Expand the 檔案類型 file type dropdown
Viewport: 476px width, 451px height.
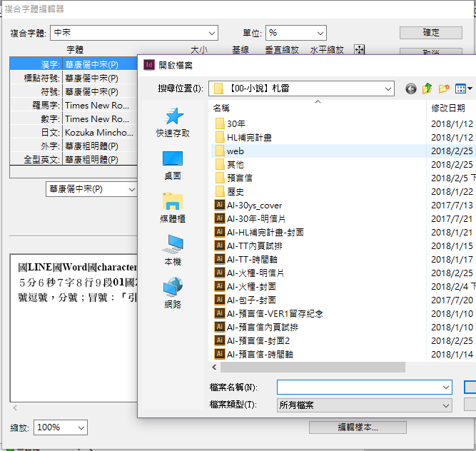click(x=445, y=405)
